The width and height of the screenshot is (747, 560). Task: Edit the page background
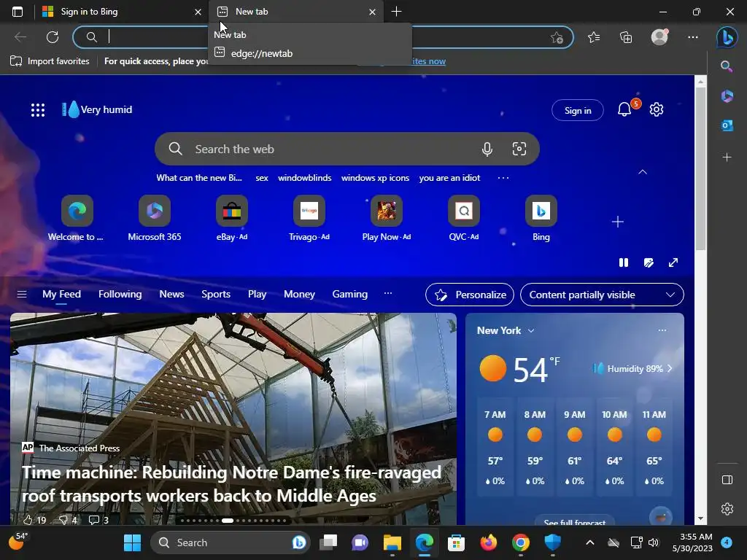[x=649, y=262]
